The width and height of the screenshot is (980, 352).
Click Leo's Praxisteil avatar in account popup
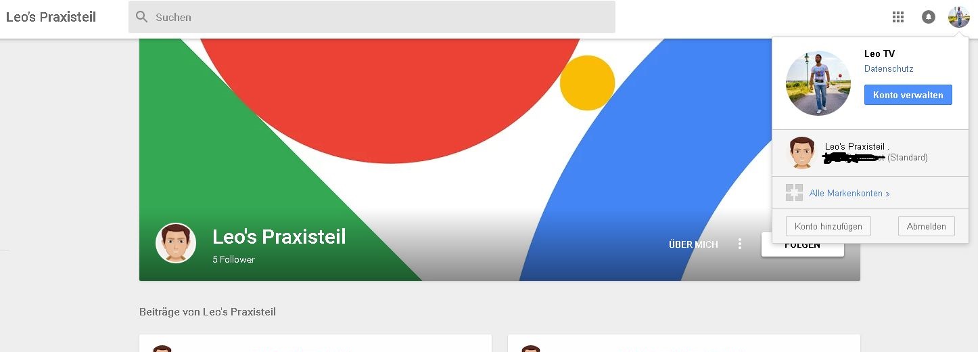point(802,152)
